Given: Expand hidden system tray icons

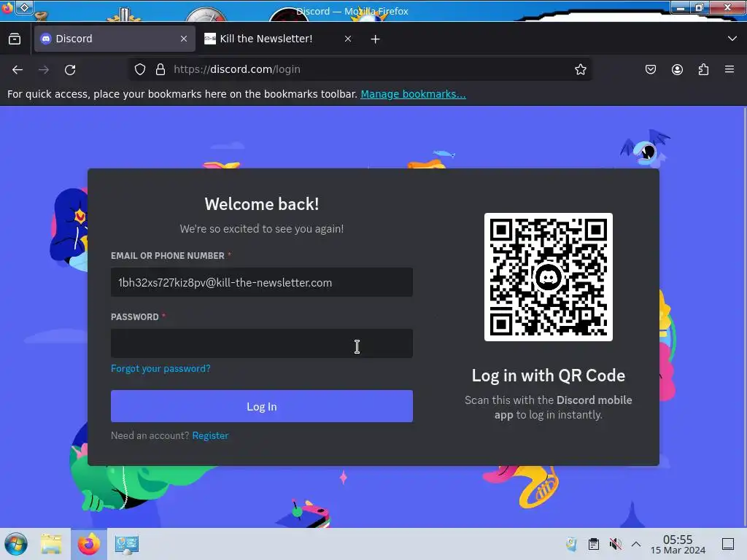Looking at the screenshot, I should (x=636, y=544).
